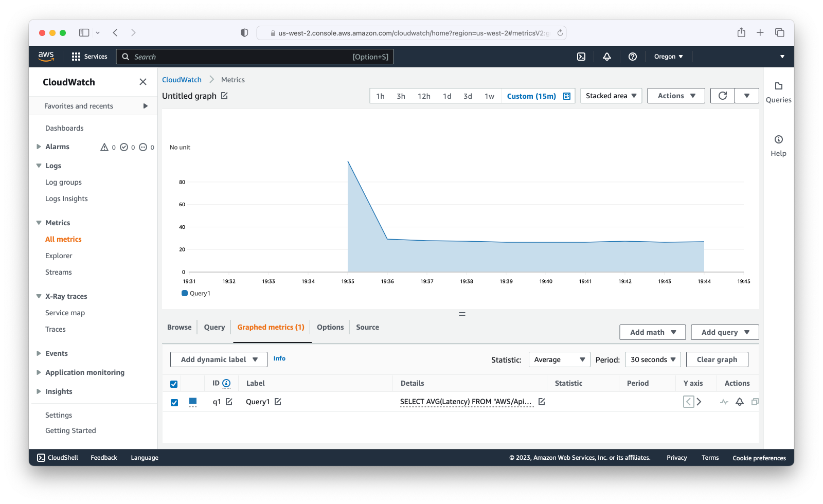Image resolution: width=823 pixels, height=504 pixels.
Task: Open the notifications bell in the AWS header
Action: [x=607, y=57]
